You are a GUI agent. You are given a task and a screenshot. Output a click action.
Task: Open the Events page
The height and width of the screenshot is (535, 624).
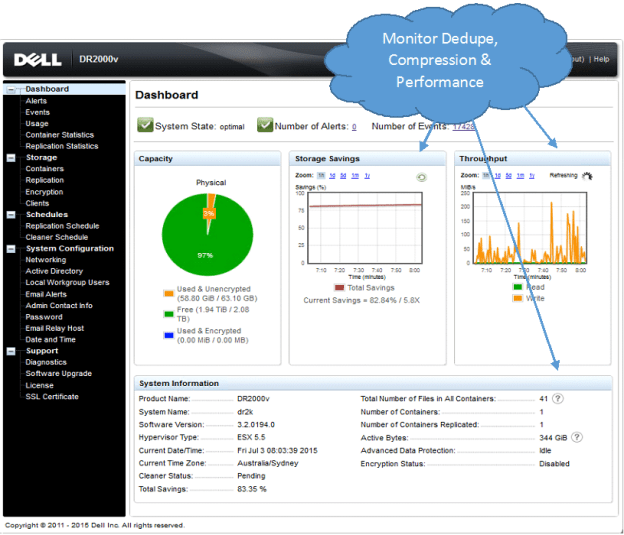coord(37,112)
